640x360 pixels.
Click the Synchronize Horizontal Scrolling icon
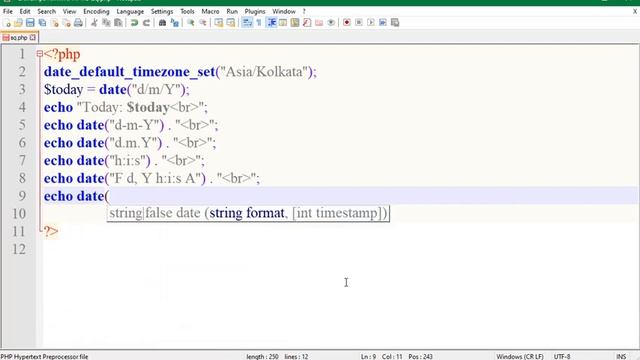pos(231,23)
